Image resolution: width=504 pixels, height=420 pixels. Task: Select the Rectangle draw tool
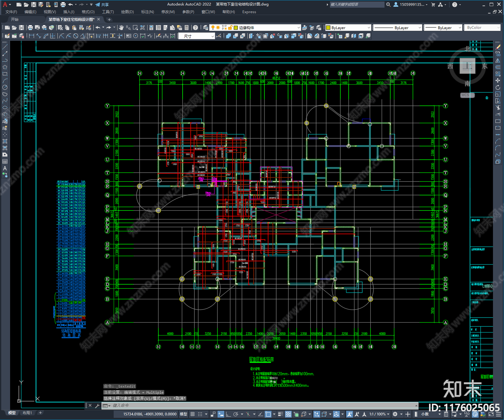pyautogui.click(x=5, y=74)
